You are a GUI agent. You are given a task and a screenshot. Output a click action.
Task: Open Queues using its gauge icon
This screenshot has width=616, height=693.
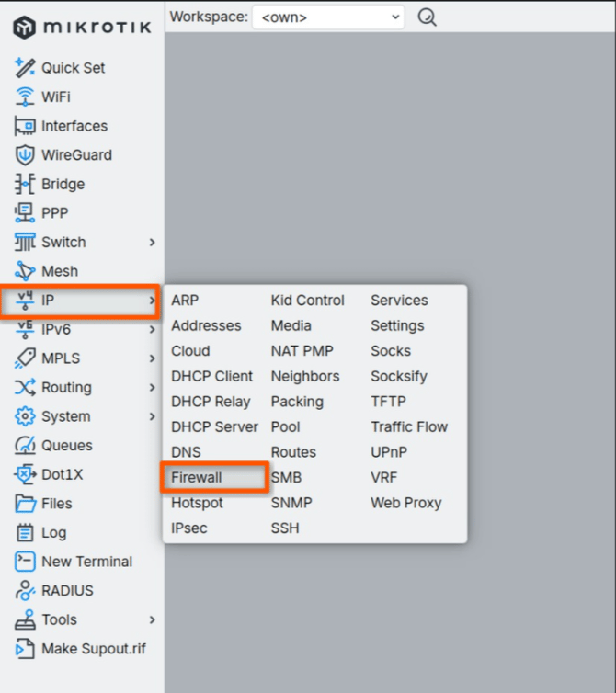[x=25, y=445]
